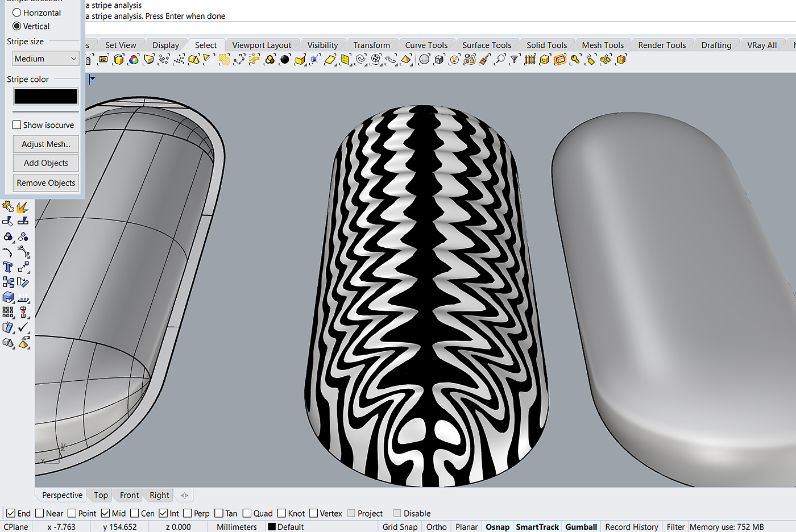Image resolution: width=796 pixels, height=532 pixels.
Task: Switch to the Top viewport tab
Action: click(x=101, y=495)
